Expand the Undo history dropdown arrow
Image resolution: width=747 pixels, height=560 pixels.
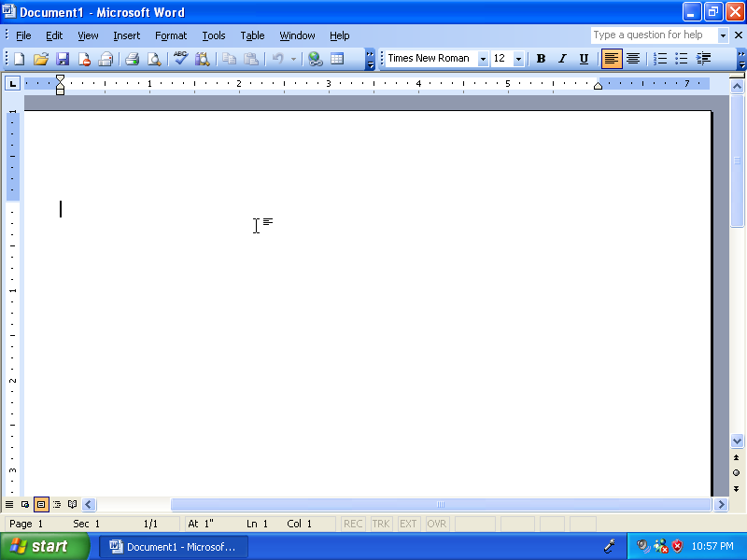[293, 59]
